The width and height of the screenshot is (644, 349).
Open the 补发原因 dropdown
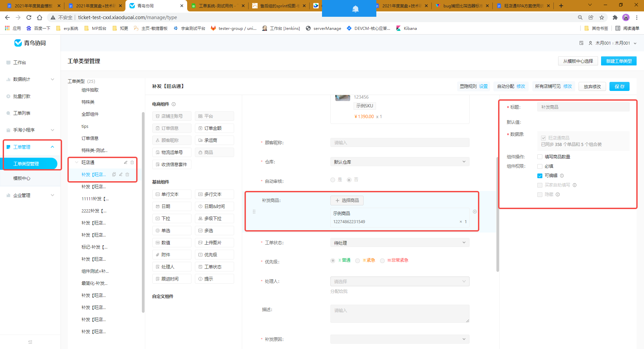coord(400,339)
